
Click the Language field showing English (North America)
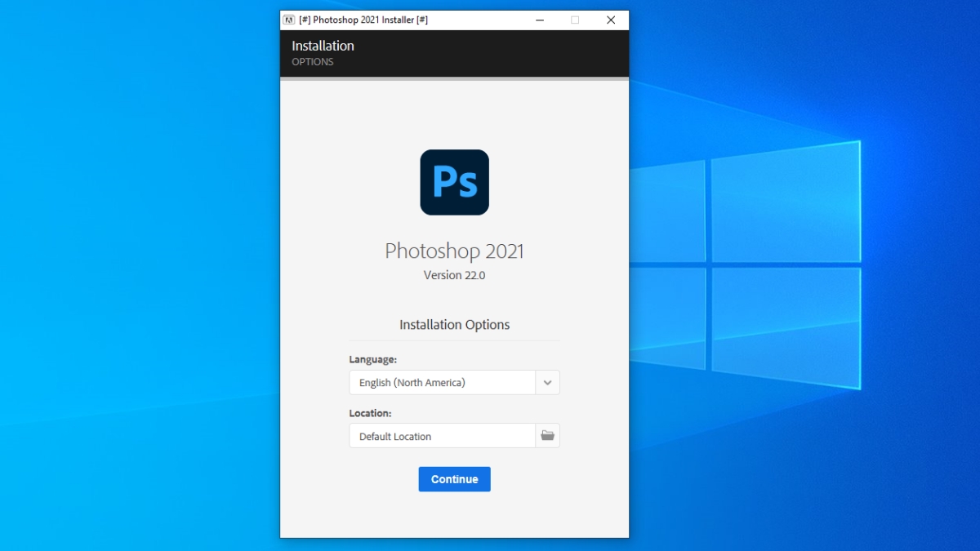click(x=441, y=382)
